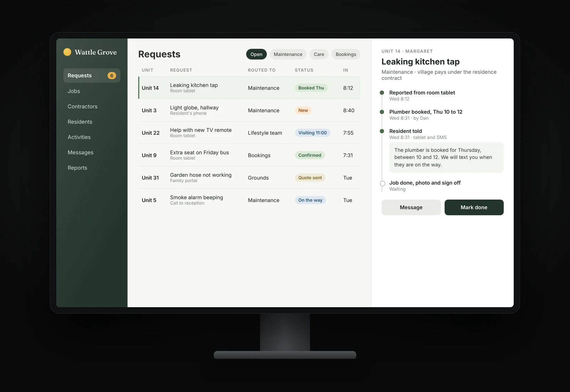Mark the leaking tap job done

474,207
